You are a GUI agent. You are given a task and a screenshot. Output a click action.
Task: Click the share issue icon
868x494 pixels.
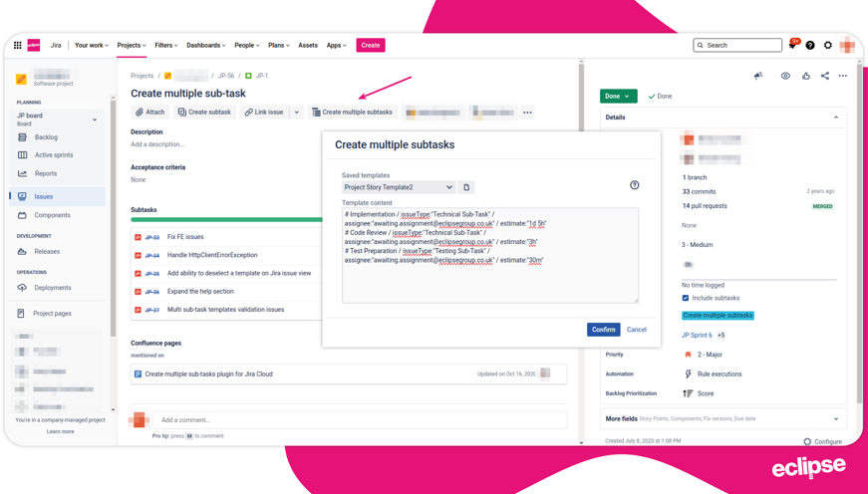point(825,76)
